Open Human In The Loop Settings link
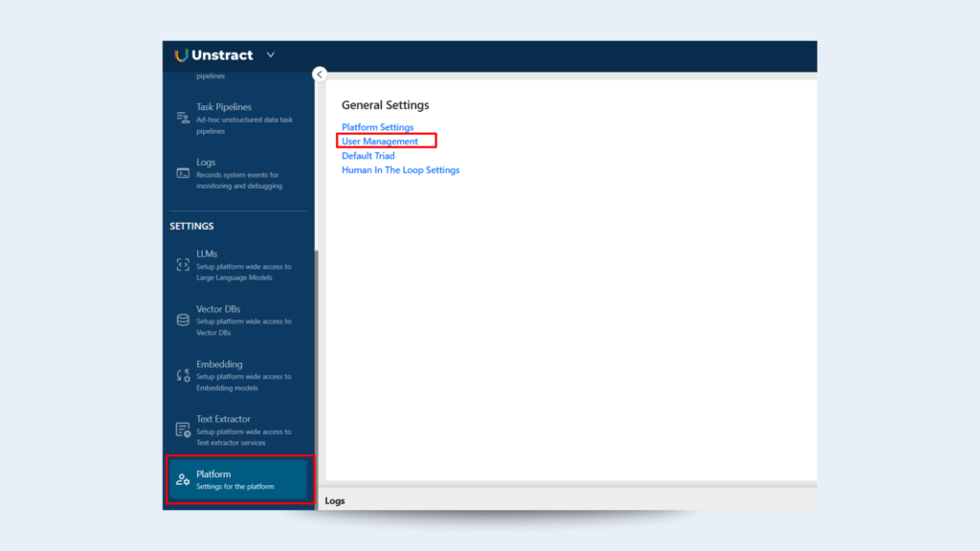Viewport: 980px width, 551px height. [x=401, y=170]
